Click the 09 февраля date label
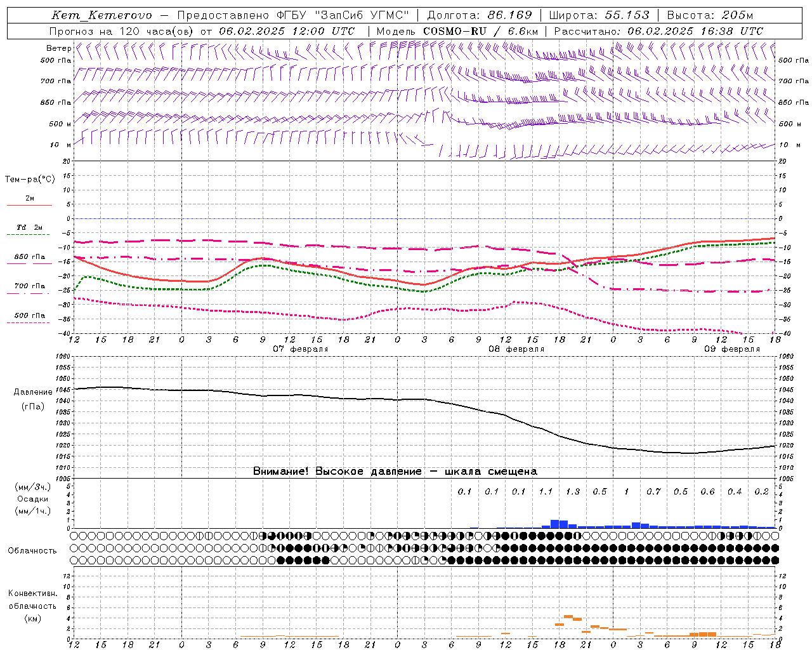Screen dimensions: 812x650 coord(732,349)
